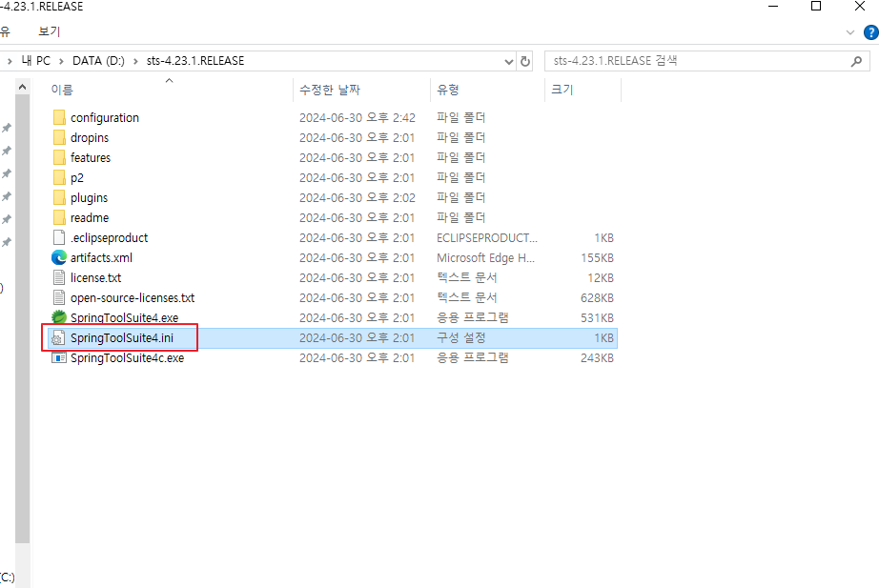Screen dimensions: 879x588
Task: Maximize the Explorer window
Action: (x=816, y=6)
